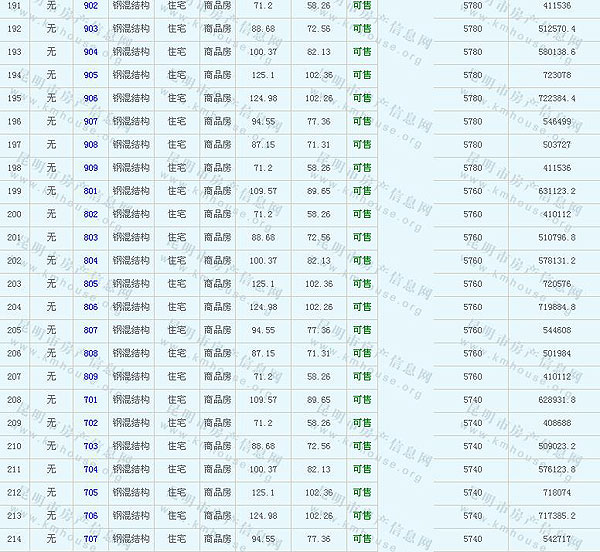
Task: Select unit 705 link
Action: (x=91, y=492)
